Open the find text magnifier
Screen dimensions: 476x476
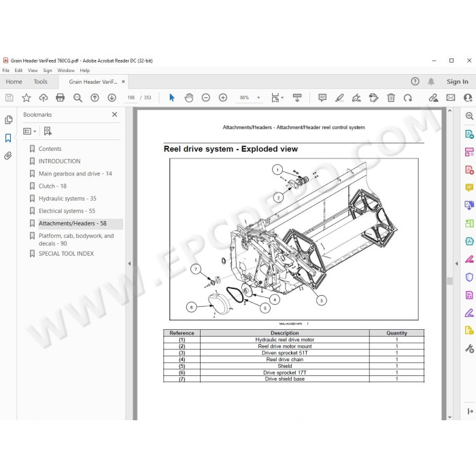[x=78, y=97]
